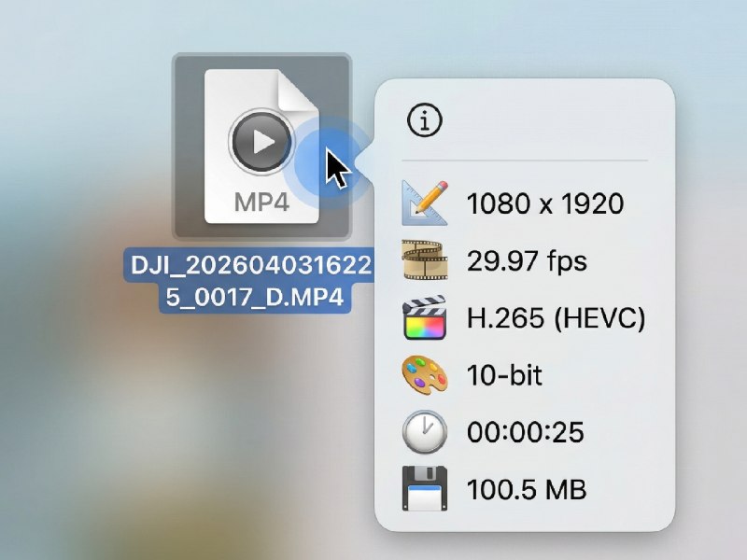Click the 00:00:25 duration text
Screen dimensions: 747x560
click(527, 432)
